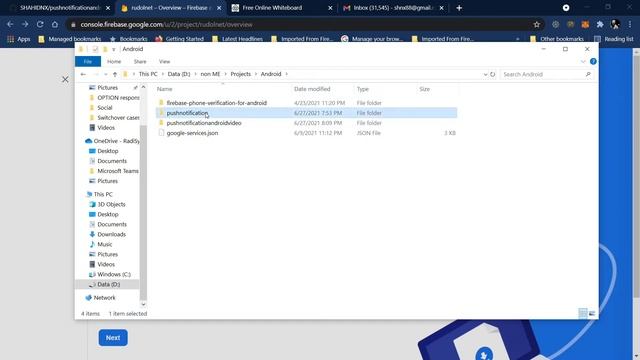Open the recent locations dropdown in Explorer

pos(106,74)
